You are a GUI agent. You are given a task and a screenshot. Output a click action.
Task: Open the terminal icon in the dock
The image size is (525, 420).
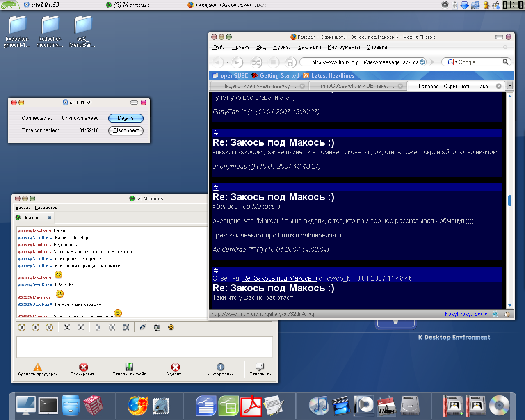click(x=48, y=406)
